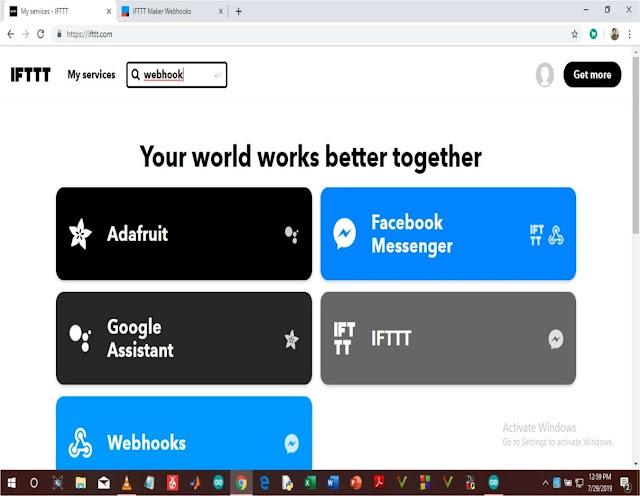Click the Messenger logo on the Facebook Messenger card
This screenshot has height=496, width=640.
click(x=344, y=234)
